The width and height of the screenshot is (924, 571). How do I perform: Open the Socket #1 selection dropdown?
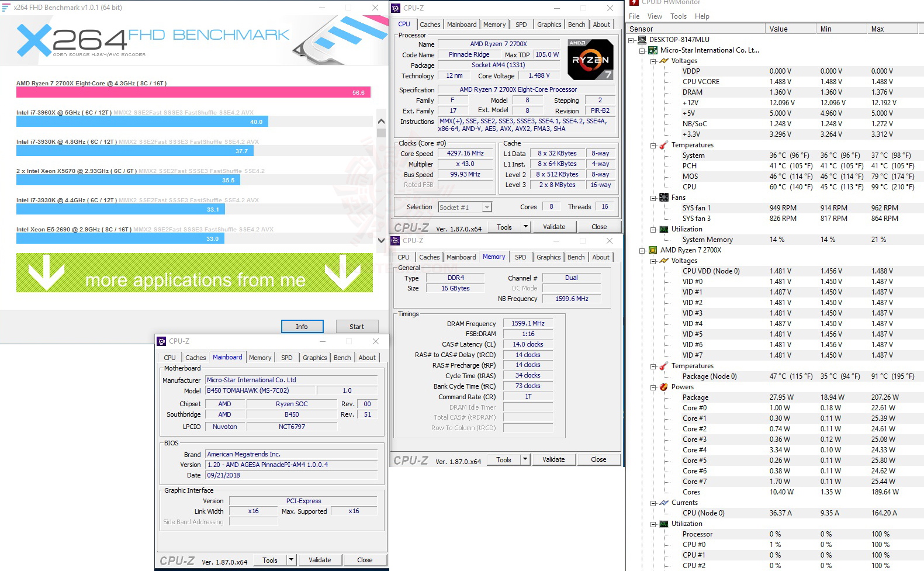coord(487,207)
